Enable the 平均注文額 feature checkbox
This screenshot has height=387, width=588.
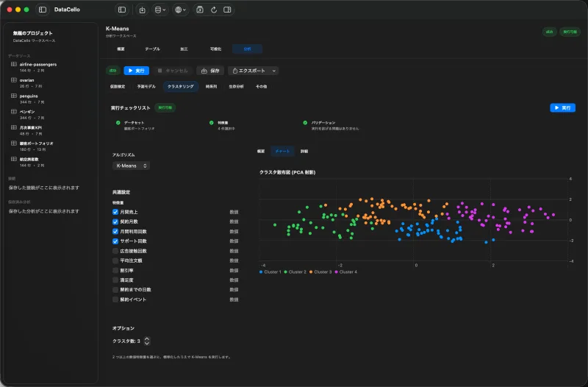tap(115, 261)
